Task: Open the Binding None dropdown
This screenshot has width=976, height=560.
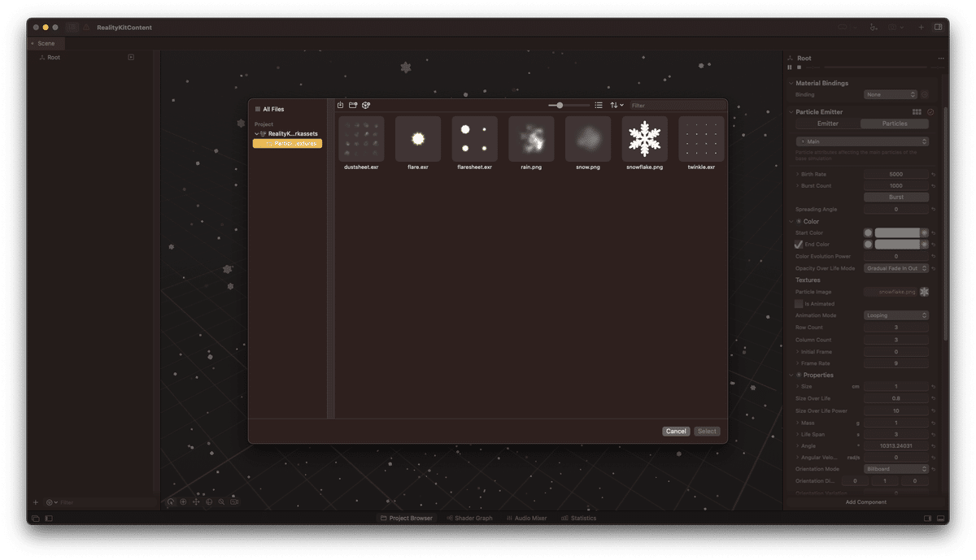Action: click(x=891, y=94)
